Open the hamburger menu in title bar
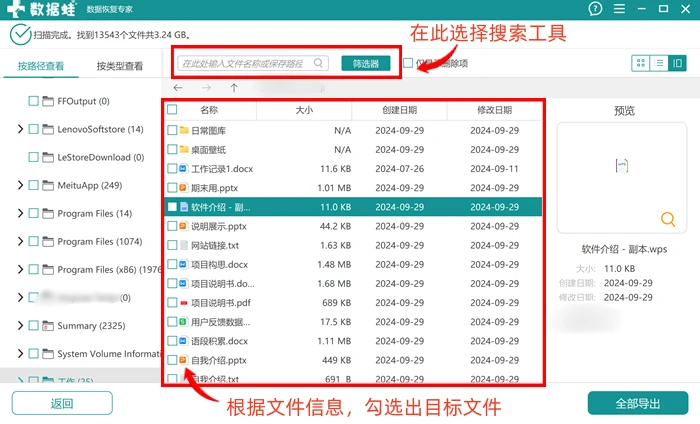The width and height of the screenshot is (700, 424). [x=619, y=8]
